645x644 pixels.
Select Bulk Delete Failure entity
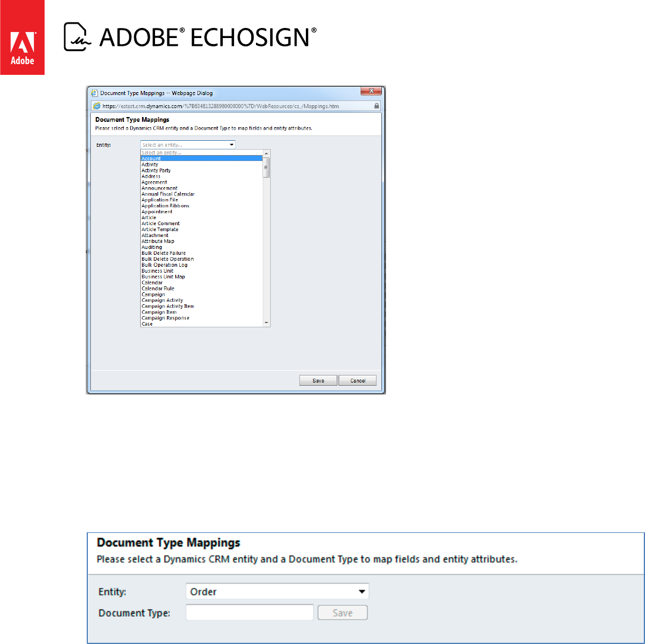(x=201, y=253)
